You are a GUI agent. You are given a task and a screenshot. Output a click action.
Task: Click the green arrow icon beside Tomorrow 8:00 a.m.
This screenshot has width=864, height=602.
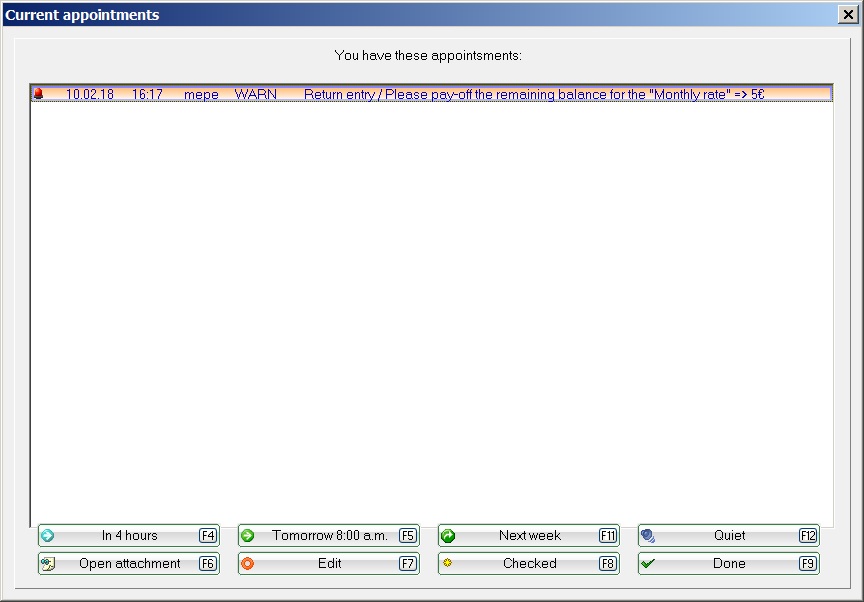[x=248, y=536]
